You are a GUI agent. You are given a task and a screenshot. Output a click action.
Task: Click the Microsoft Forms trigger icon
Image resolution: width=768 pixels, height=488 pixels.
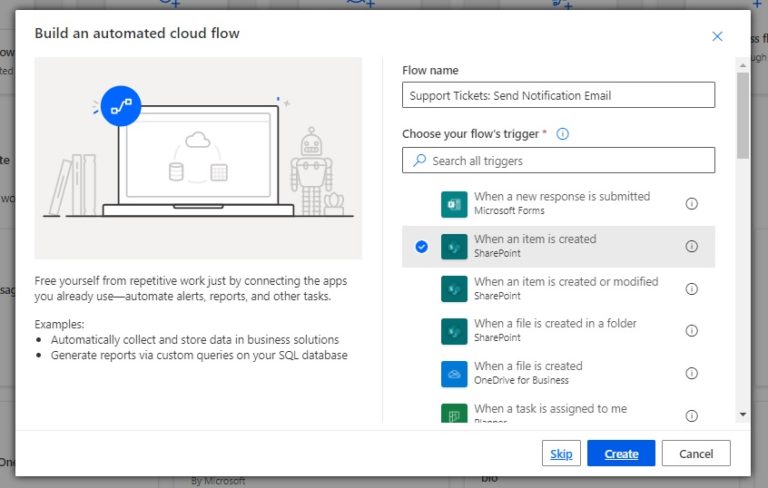(454, 204)
